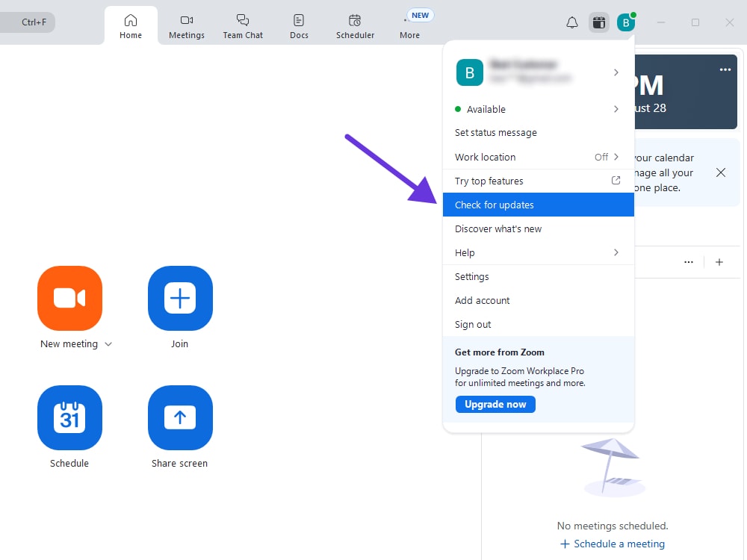
Task: Open the Team Chat tab
Action: click(243, 27)
